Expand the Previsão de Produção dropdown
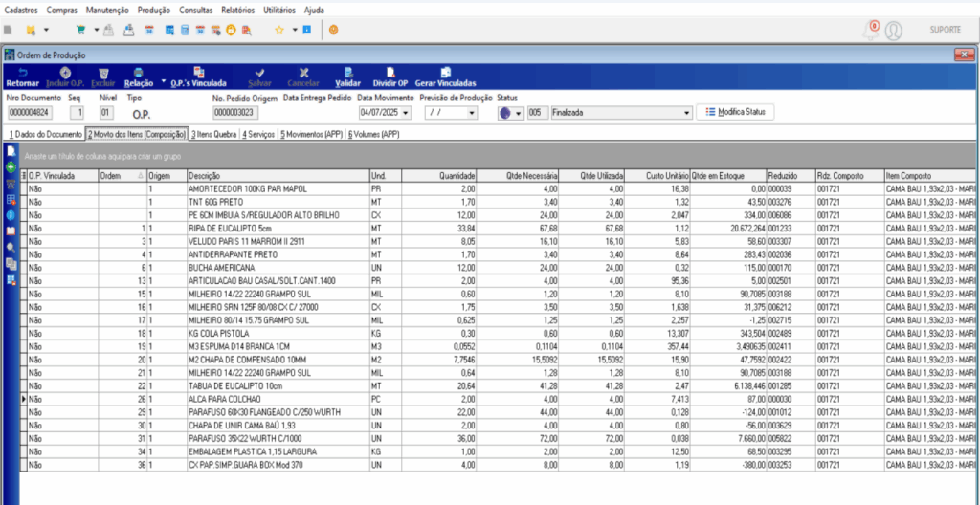Image resolution: width=980 pixels, height=505 pixels. click(x=471, y=113)
